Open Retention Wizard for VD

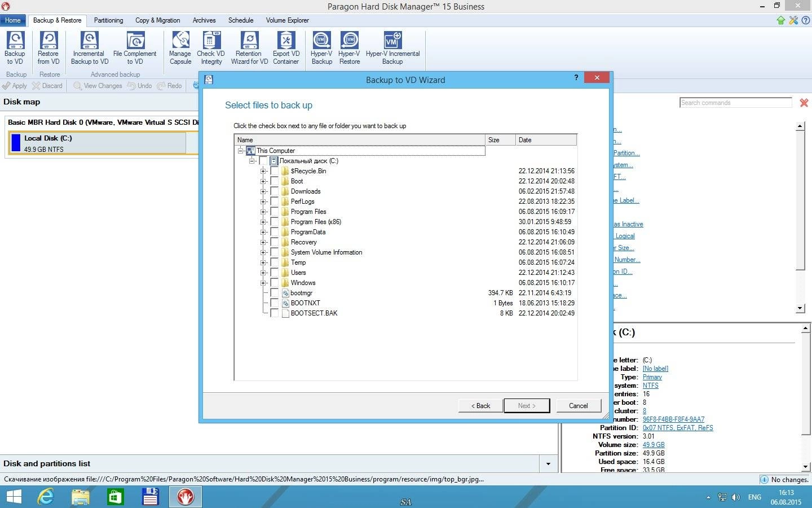point(249,48)
